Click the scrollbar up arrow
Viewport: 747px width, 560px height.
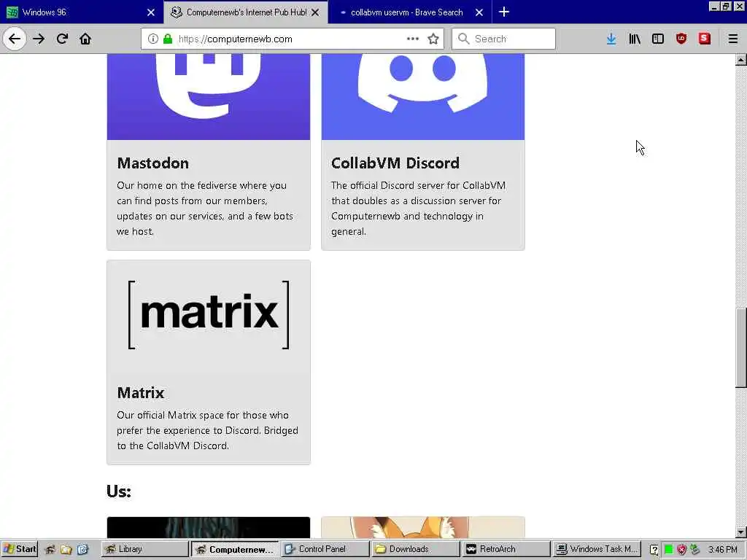[x=741, y=60]
